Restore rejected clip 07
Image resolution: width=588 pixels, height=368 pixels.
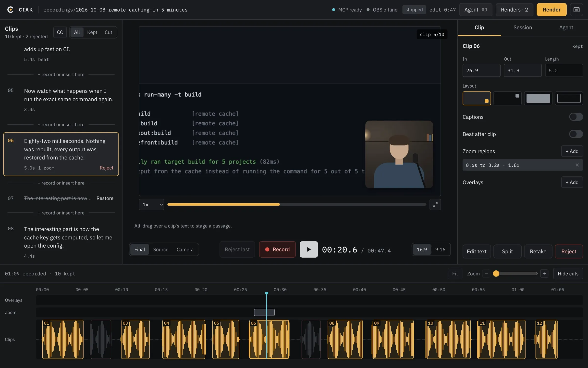[x=105, y=198]
